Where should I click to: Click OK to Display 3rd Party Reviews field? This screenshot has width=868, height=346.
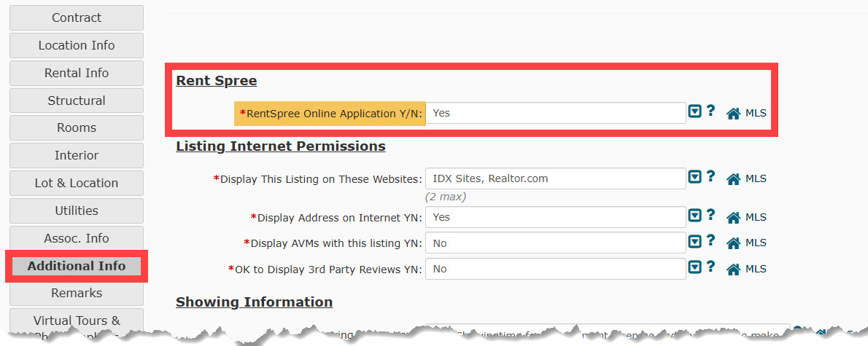pyautogui.click(x=555, y=270)
